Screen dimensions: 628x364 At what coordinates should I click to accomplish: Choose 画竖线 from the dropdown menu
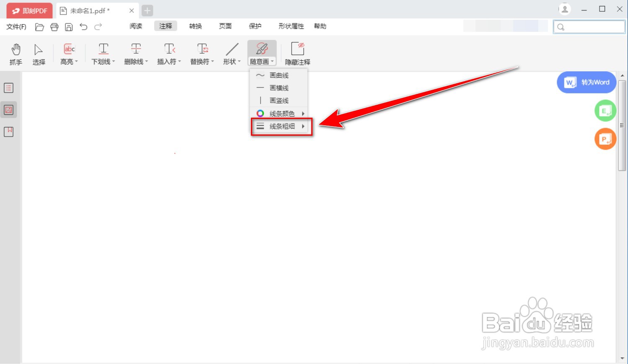279,101
